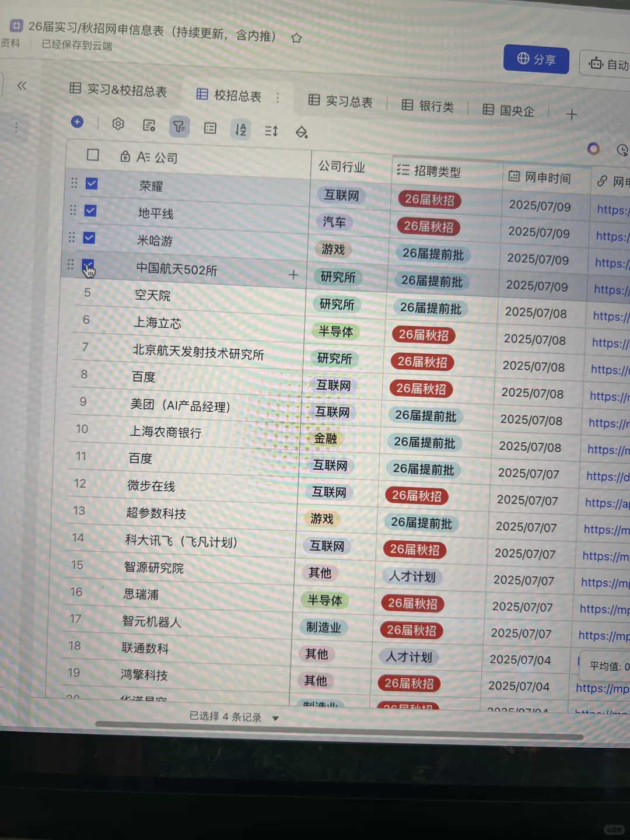Star the document title as favorite

(296, 38)
